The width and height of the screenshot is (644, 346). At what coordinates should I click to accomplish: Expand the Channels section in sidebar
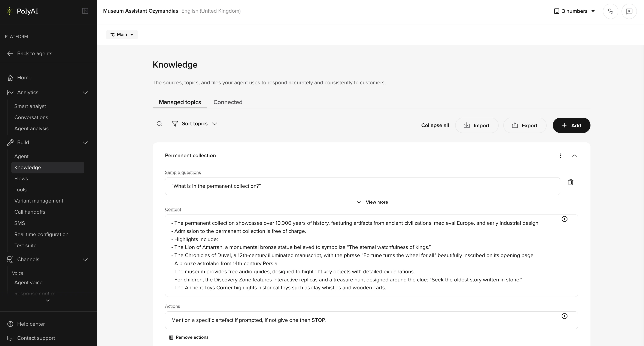point(85,259)
